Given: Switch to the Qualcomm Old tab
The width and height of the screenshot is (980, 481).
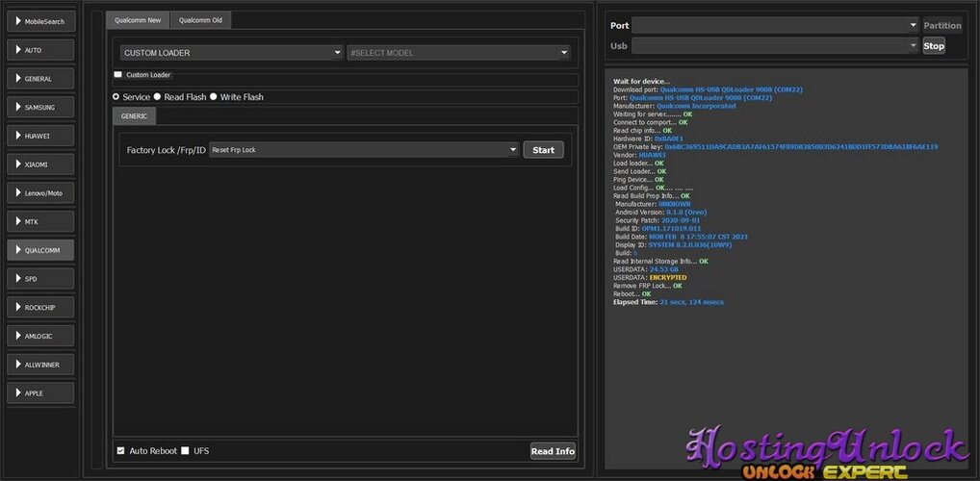Looking at the screenshot, I should pyautogui.click(x=200, y=20).
